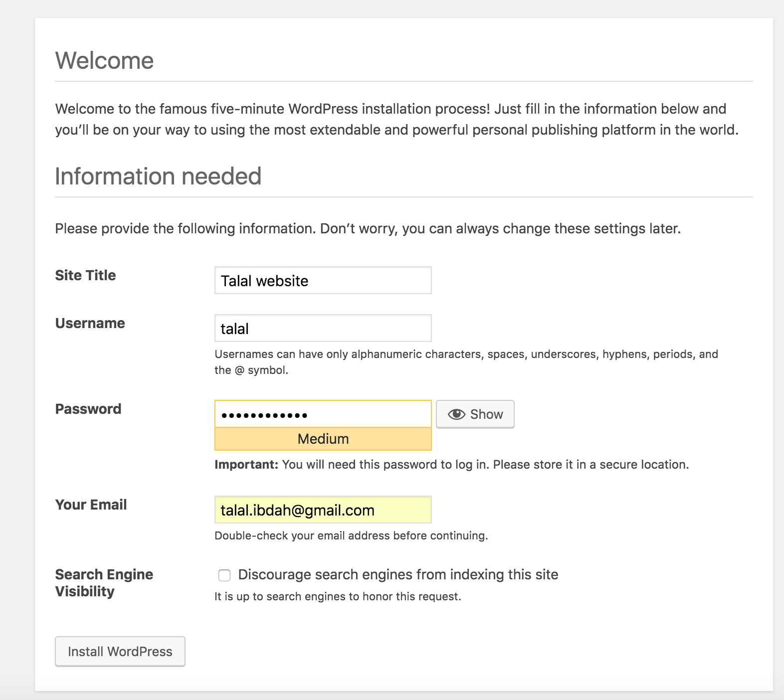This screenshot has height=700, width=784.
Task: Click the Password field label
Action: click(88, 409)
